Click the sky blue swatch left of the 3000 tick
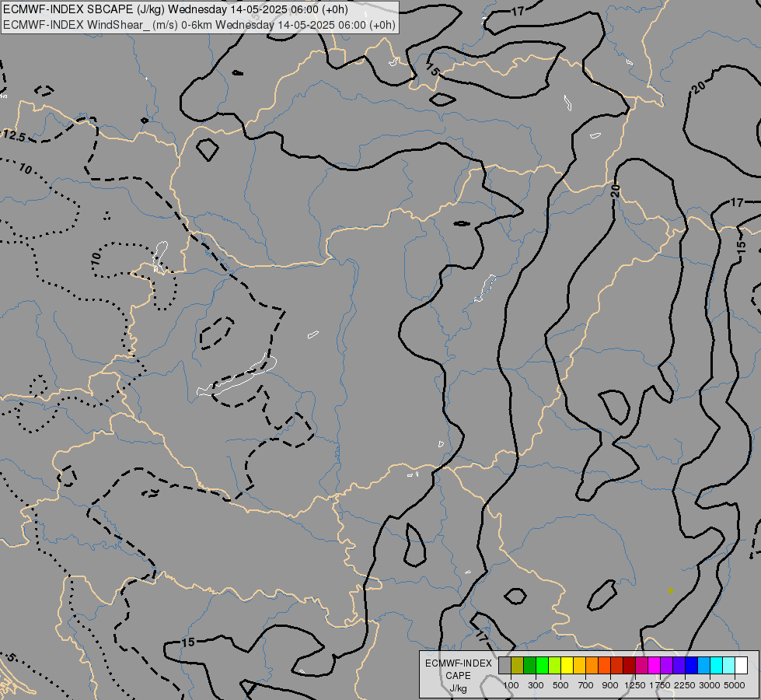This screenshot has width=761, height=700. [703, 666]
